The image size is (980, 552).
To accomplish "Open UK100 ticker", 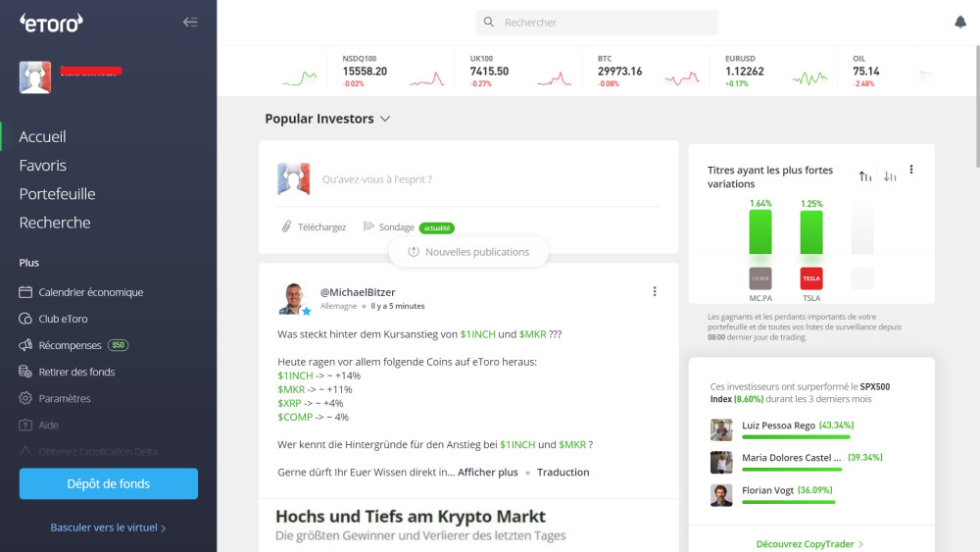I will pos(520,71).
